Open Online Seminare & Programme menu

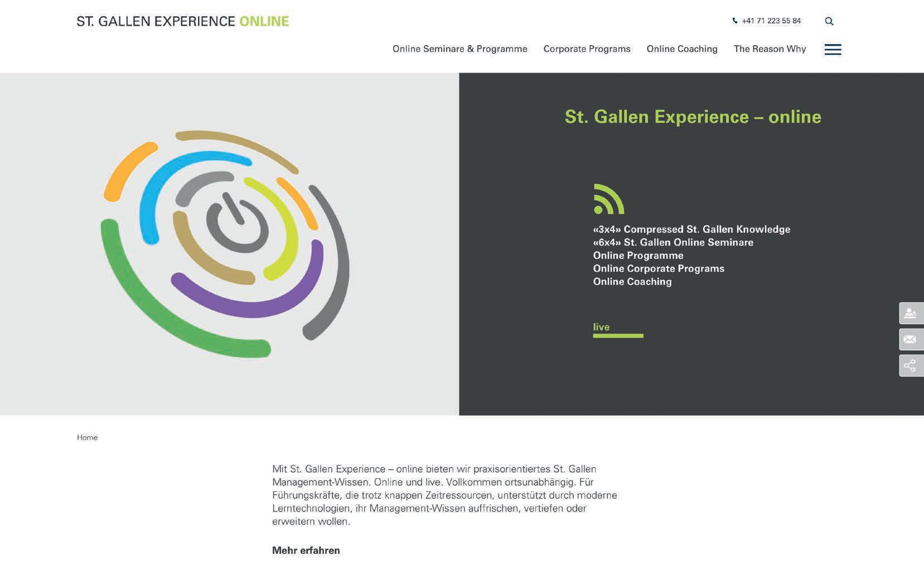(460, 49)
